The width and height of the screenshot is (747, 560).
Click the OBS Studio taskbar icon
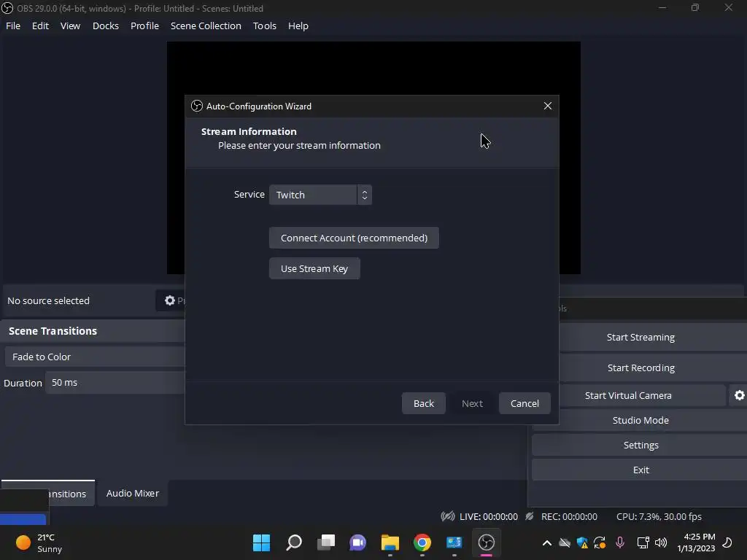tap(487, 542)
